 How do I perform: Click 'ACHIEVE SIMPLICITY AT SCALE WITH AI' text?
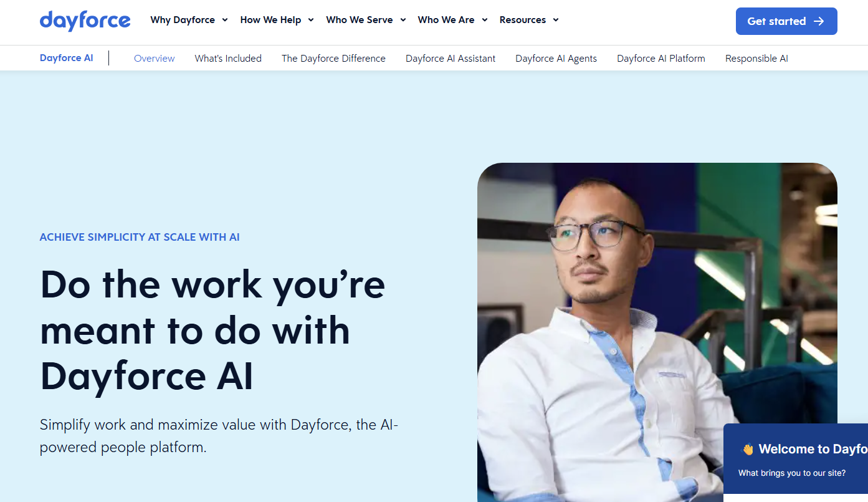(x=140, y=237)
